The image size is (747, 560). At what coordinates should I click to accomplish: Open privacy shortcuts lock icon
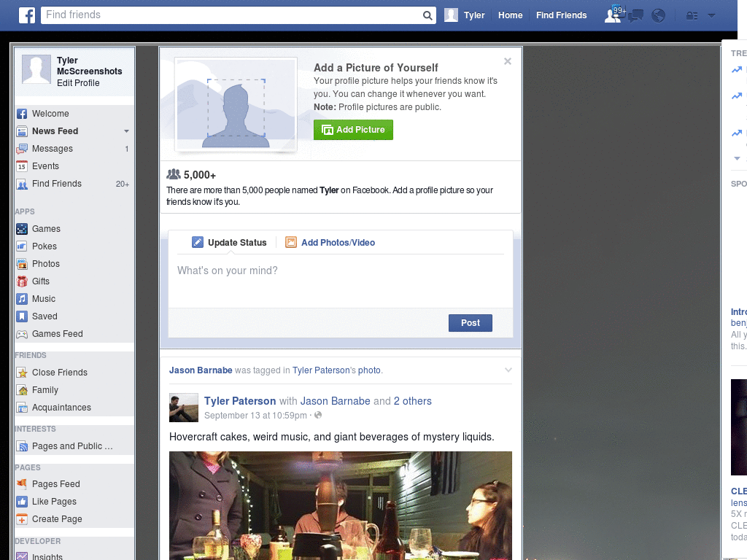click(692, 16)
